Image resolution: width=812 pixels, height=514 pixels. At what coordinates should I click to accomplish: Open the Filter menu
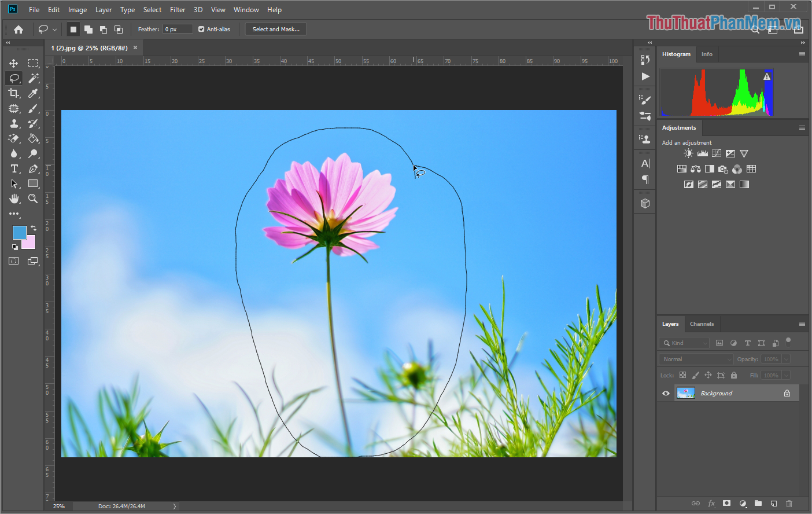[177, 9]
